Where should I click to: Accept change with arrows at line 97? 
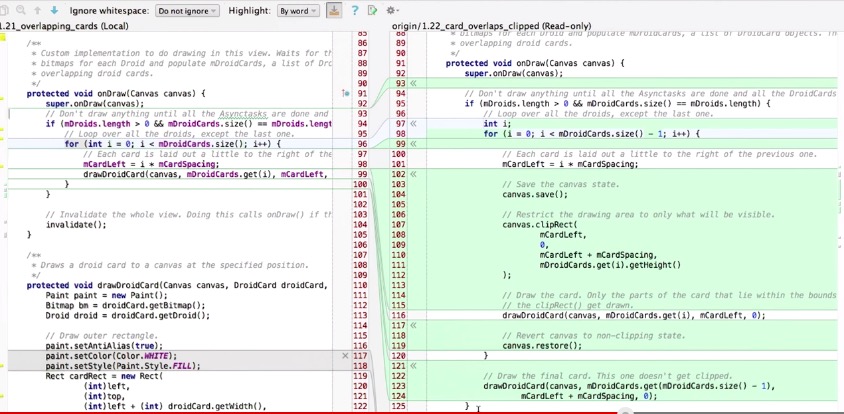(x=414, y=124)
